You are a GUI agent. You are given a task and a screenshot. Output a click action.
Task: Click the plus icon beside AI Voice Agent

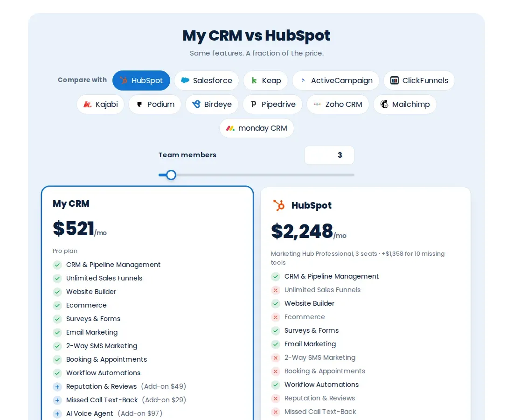point(57,414)
